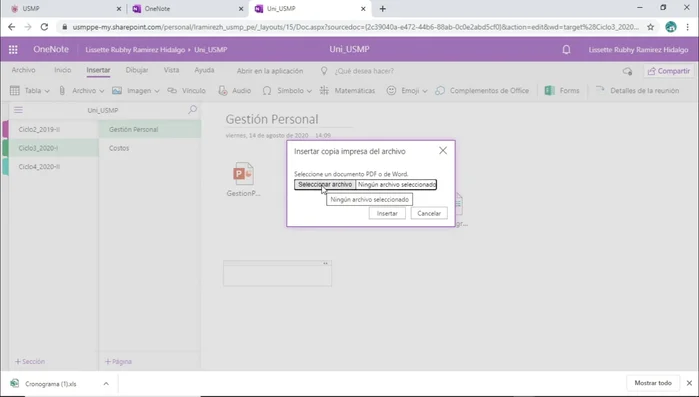Click the ¿Qué desea hacer? search box
This screenshot has height=397, width=699.
point(364,71)
